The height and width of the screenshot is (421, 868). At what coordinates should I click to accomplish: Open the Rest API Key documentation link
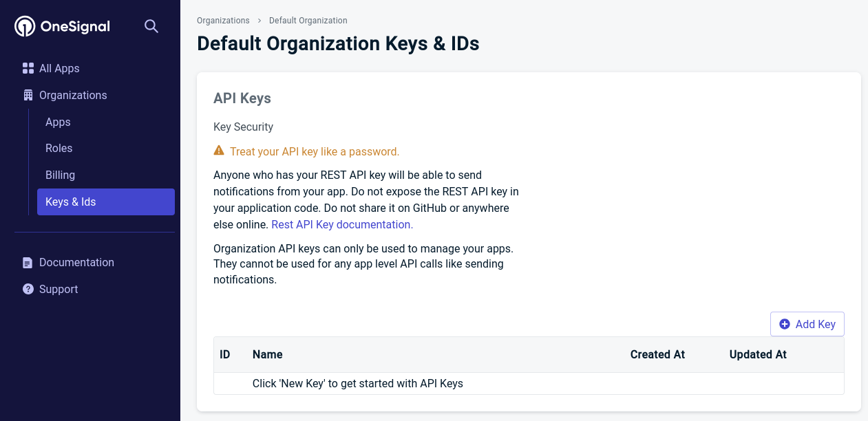[x=342, y=224]
